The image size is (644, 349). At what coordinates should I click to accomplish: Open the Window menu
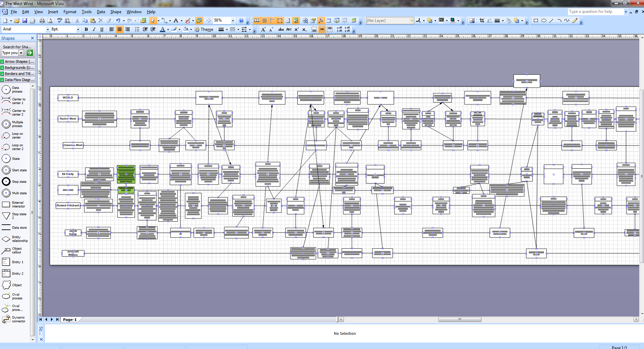pos(134,12)
